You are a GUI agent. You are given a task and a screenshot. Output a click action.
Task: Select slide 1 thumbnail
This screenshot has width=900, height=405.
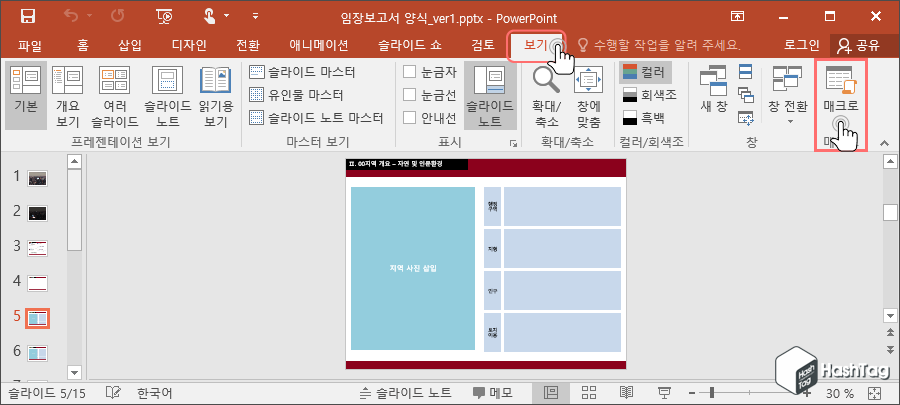38,178
